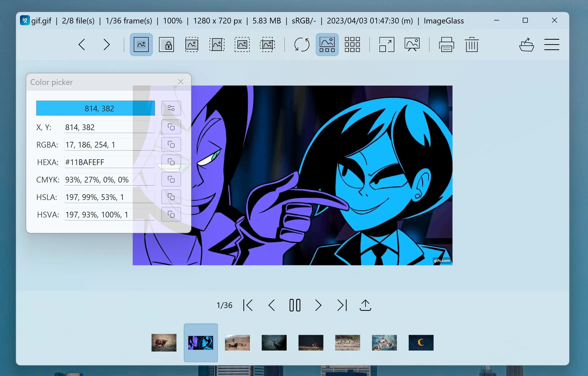Screen dimensions: 588x376
Task: Click the blue color preview swatch
Action: point(95,108)
